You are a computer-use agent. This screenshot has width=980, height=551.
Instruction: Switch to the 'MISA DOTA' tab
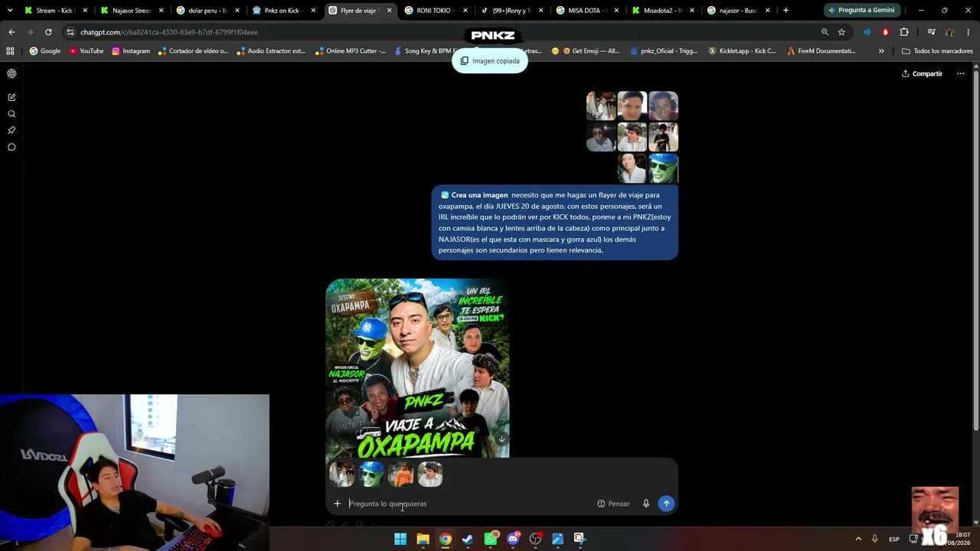pyautogui.click(x=587, y=11)
